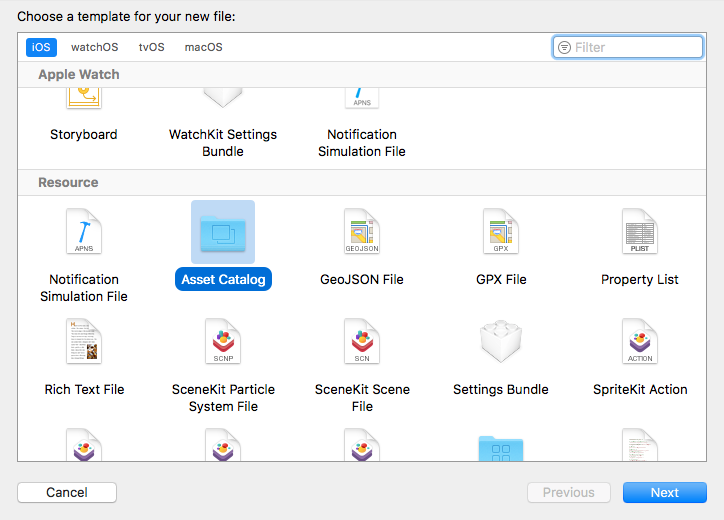Click the "Property List" label
The height and width of the screenshot is (520, 724).
point(640,280)
